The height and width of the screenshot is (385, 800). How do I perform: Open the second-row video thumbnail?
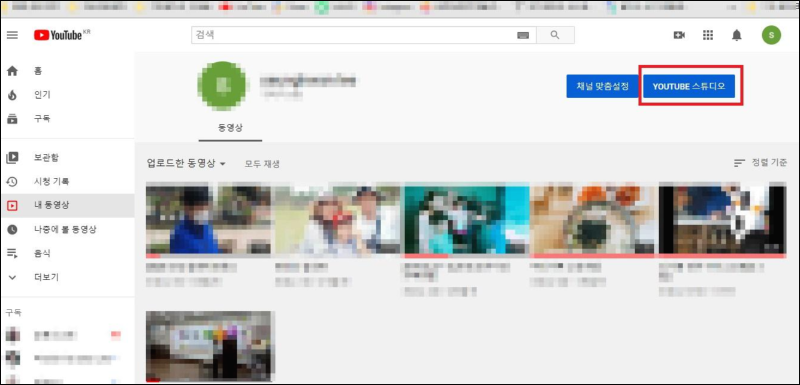pos(210,346)
